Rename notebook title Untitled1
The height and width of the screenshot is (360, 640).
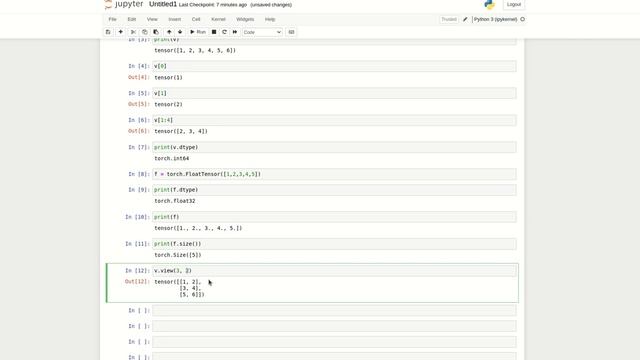tap(163, 4)
